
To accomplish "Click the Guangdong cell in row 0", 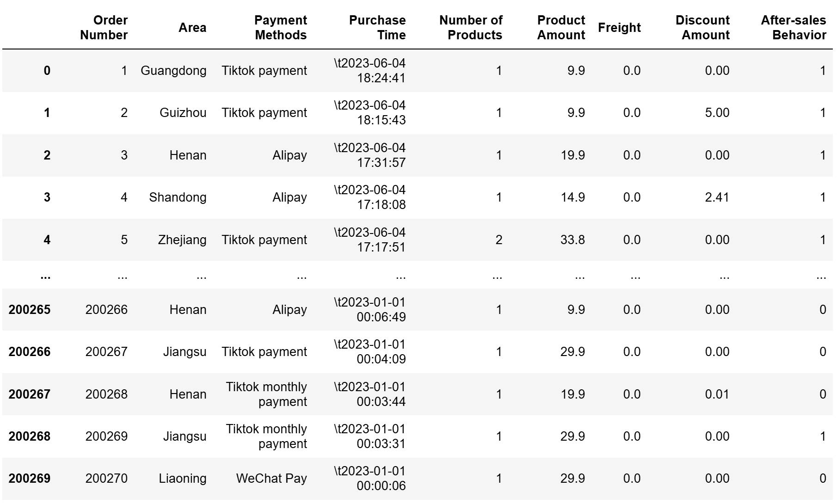I will (x=173, y=71).
